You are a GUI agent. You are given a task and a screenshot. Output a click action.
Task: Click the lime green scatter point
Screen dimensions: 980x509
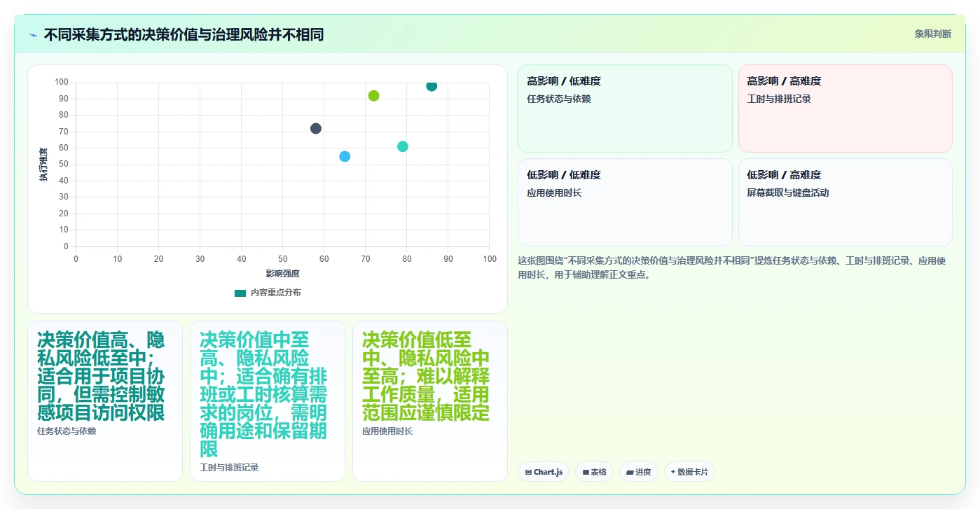pyautogui.click(x=373, y=96)
